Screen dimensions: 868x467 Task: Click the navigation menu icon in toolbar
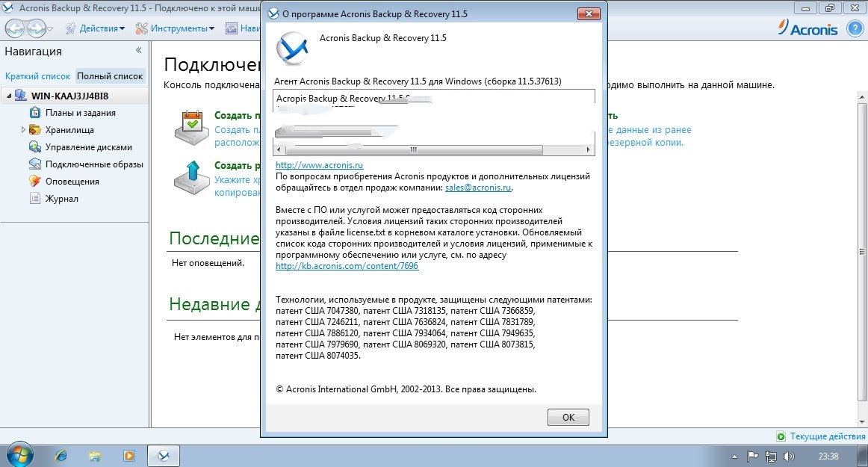tap(232, 28)
